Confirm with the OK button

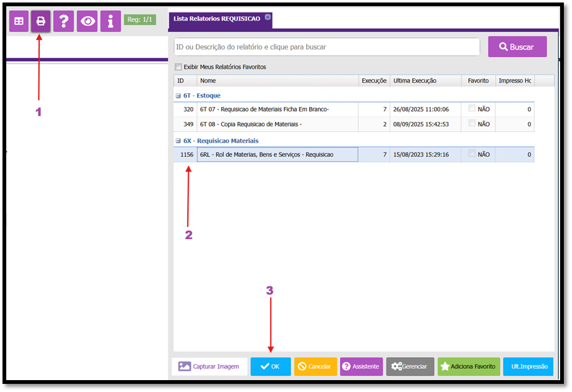270,366
